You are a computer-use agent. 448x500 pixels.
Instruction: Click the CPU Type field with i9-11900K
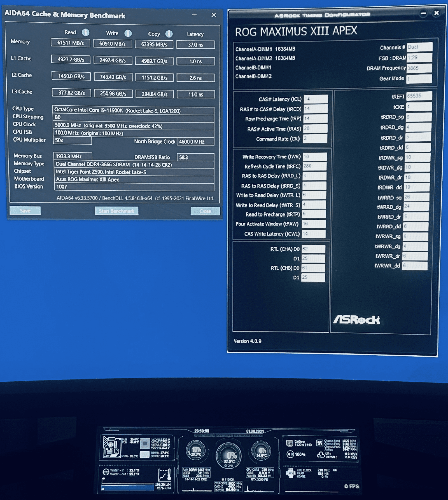133,111
